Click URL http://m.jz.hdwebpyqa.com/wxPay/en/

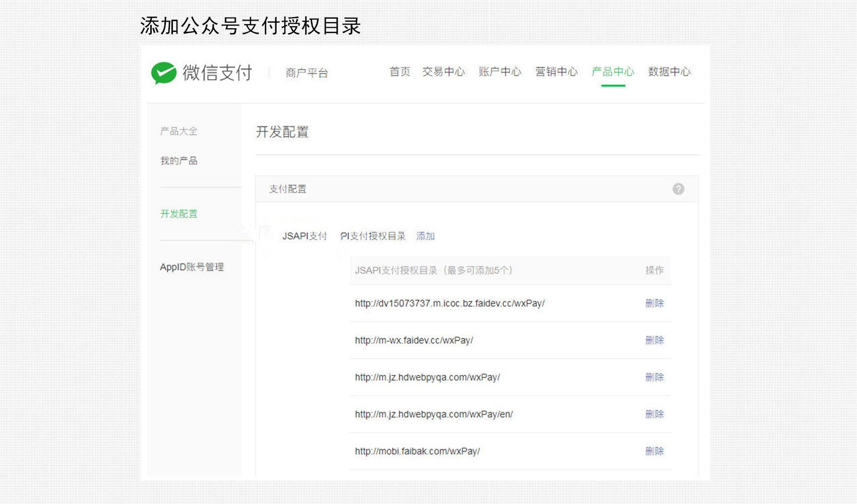[x=434, y=414]
